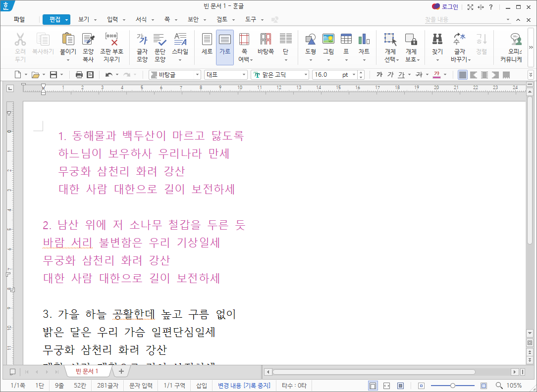Click the vertical scrollbar down arrow
The image size is (537, 392).
click(530, 333)
